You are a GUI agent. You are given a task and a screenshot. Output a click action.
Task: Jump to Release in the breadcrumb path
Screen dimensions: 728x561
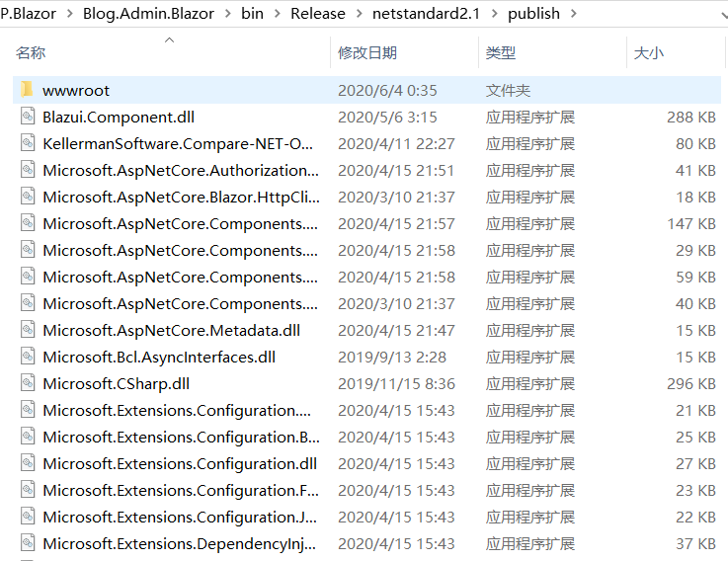[x=317, y=14]
